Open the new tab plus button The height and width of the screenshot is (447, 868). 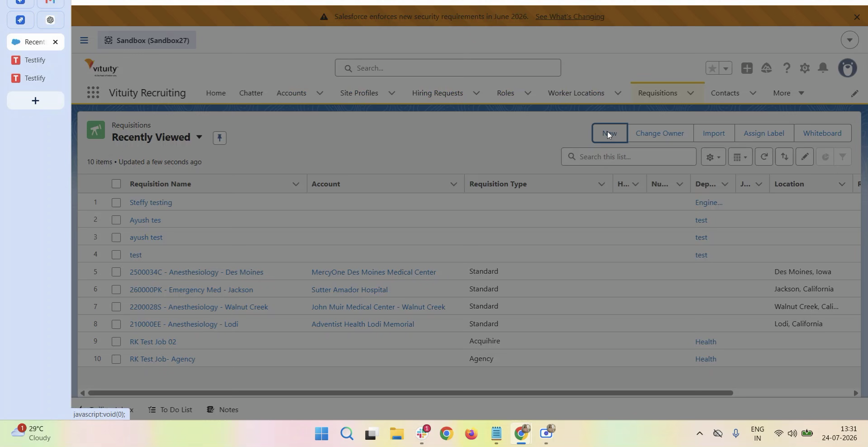[x=35, y=100]
